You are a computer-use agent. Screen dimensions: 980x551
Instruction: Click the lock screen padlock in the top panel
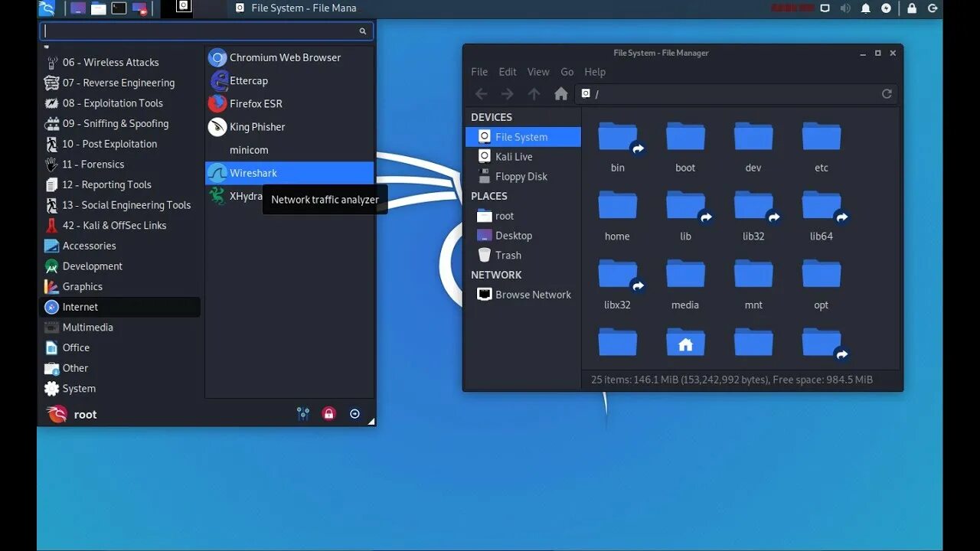pos(912,8)
